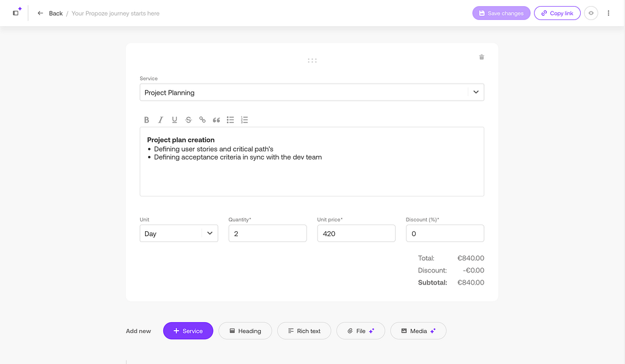Click the Quantity input field

pos(268,234)
